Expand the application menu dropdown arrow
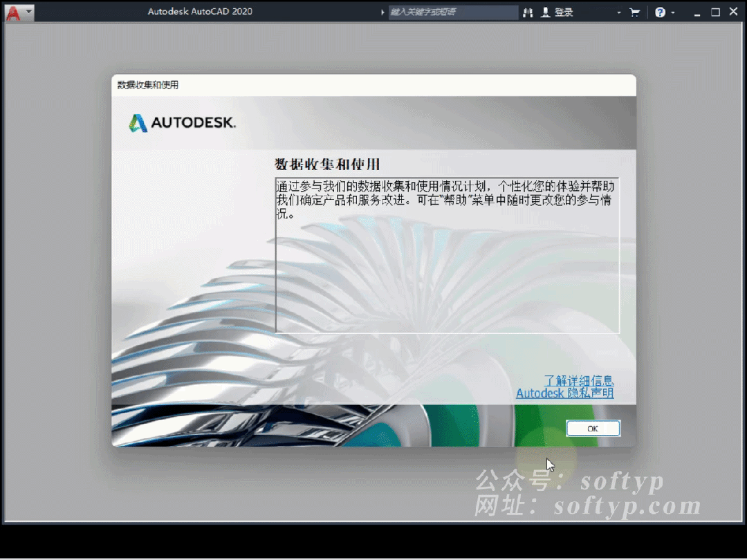 [28, 12]
